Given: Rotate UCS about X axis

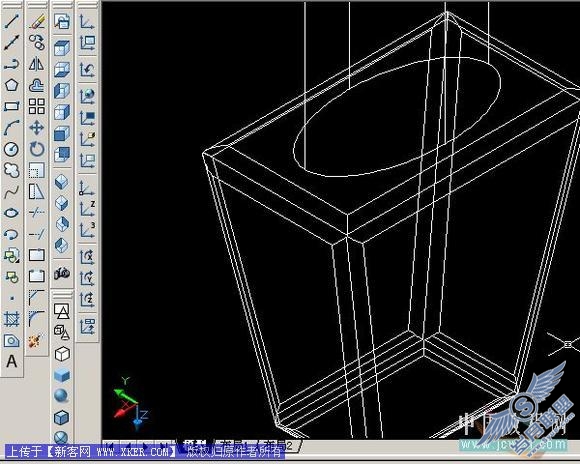Looking at the screenshot, I should pyautogui.click(x=87, y=256).
